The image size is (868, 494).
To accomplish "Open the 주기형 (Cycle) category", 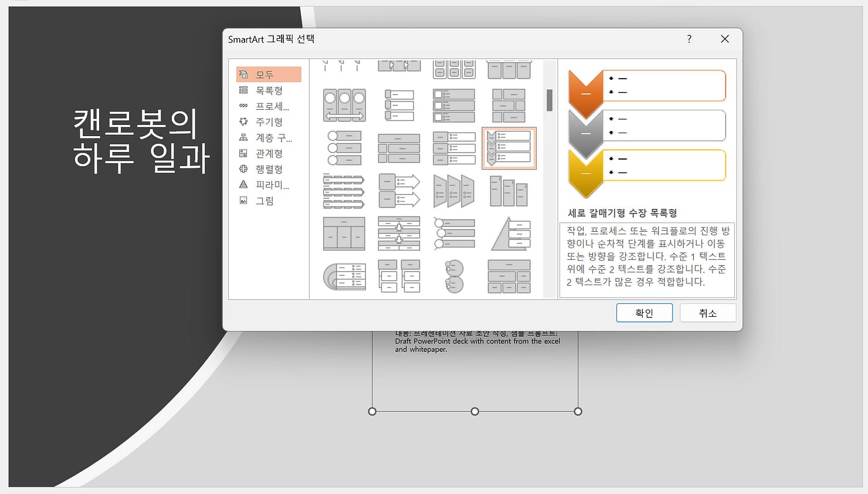I will (267, 121).
